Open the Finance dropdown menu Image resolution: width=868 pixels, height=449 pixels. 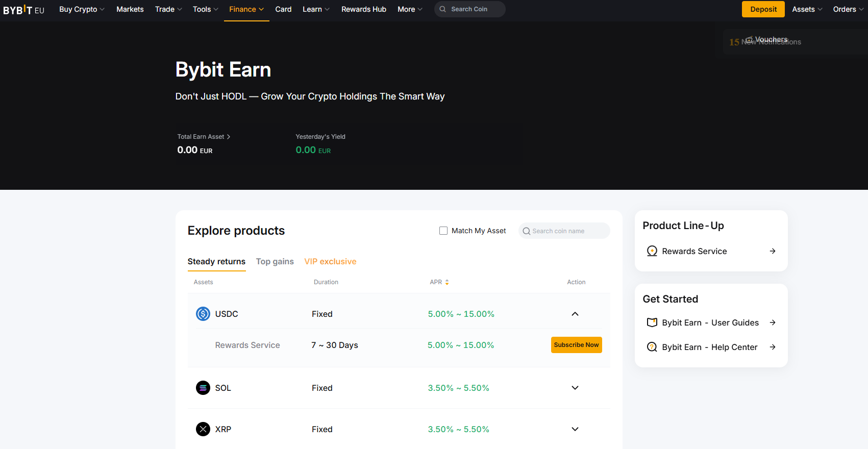246,9
